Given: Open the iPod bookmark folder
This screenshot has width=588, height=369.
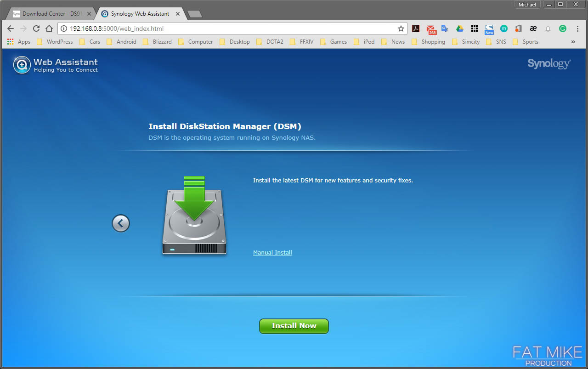Looking at the screenshot, I should coord(364,42).
